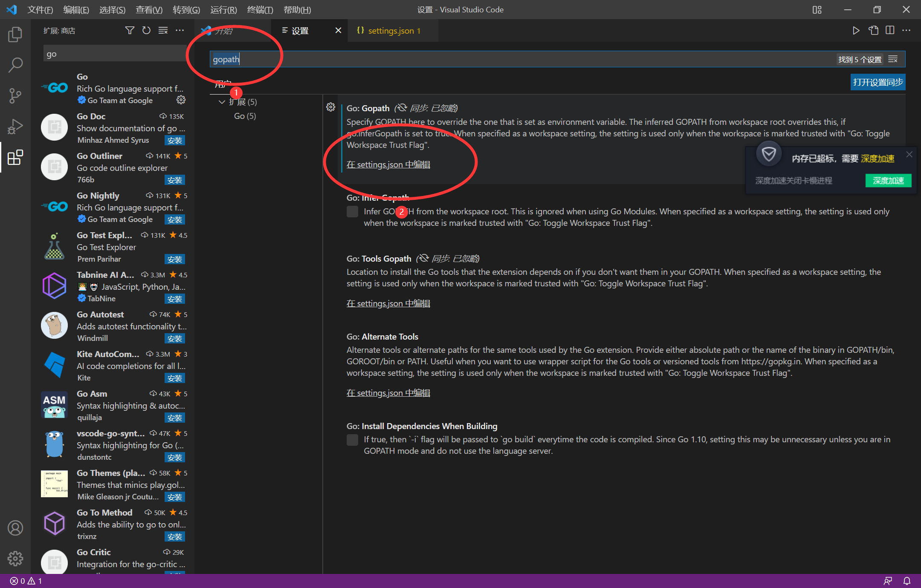Open editor more actions ellipsis
The image size is (921, 588).
pyautogui.click(x=907, y=30)
